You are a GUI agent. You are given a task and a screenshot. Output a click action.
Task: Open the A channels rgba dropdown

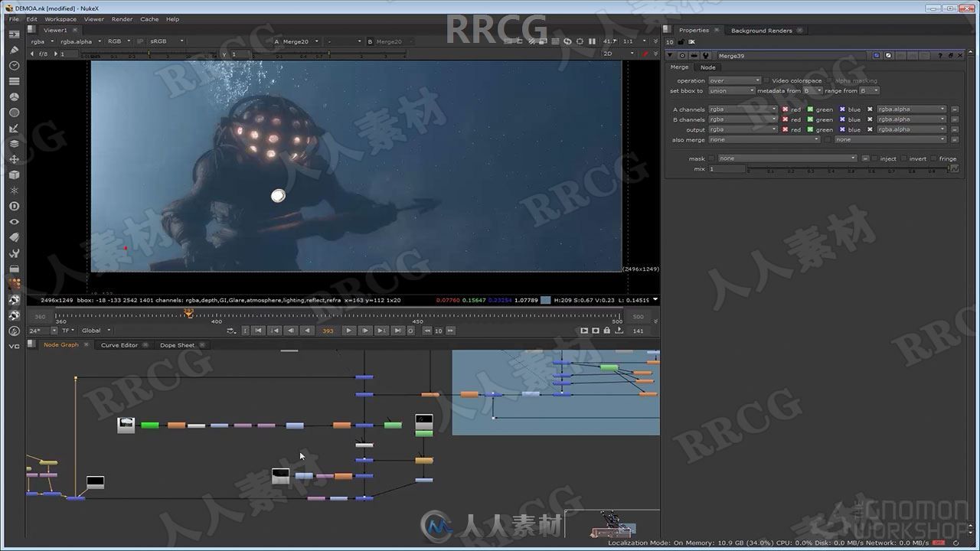click(x=743, y=109)
